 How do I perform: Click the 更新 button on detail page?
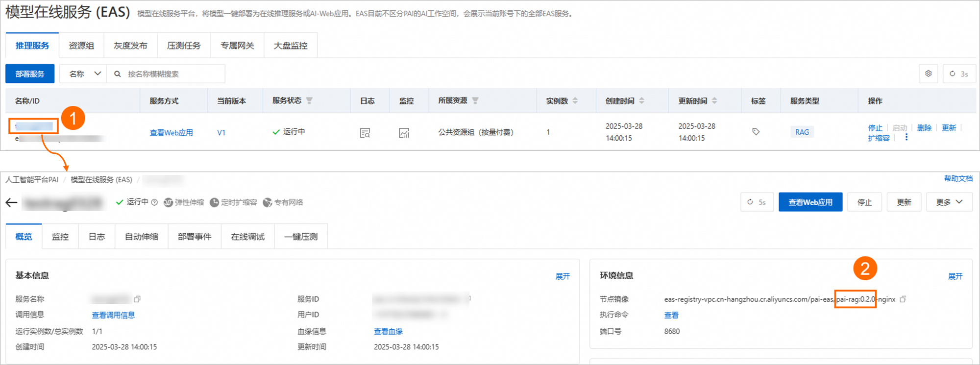(904, 202)
